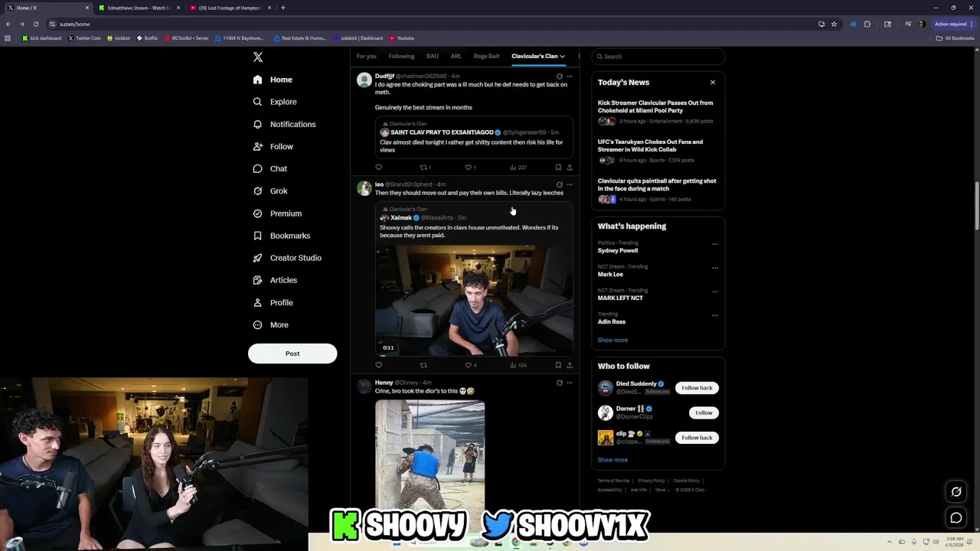
Task: Open the More menu in sidebar
Action: click(271, 324)
